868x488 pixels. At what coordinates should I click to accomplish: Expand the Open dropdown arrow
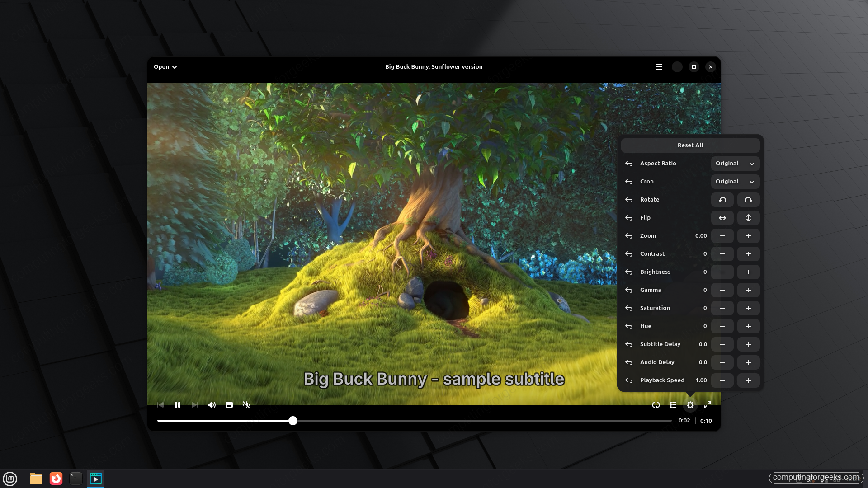175,67
